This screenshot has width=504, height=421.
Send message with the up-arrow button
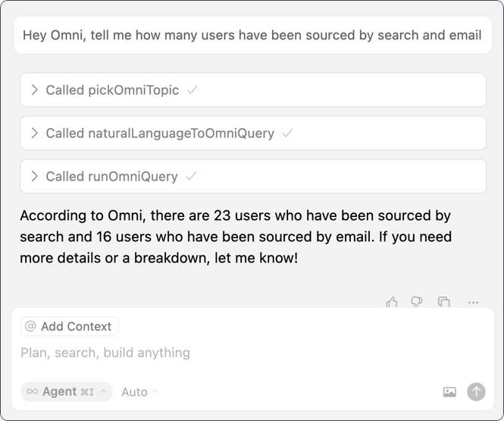tap(476, 391)
